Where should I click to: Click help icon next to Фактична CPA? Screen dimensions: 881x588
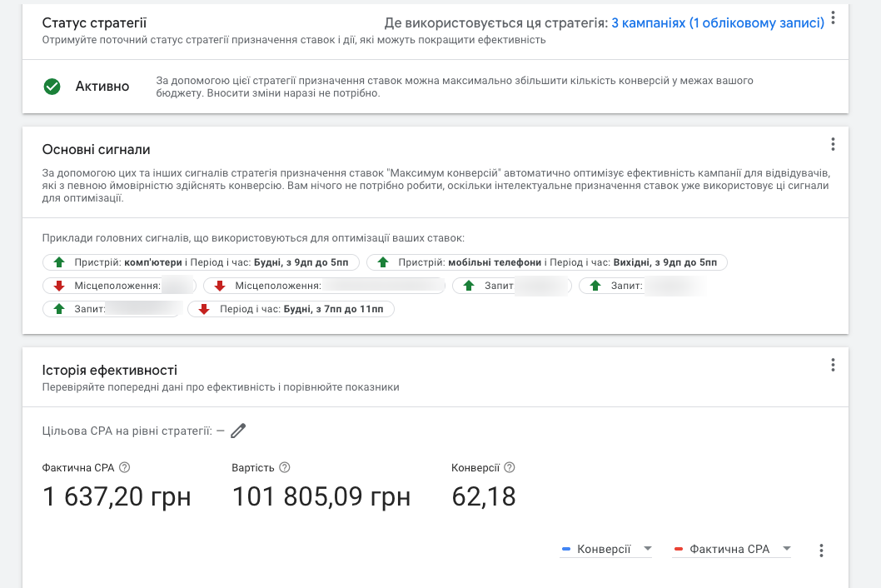point(125,468)
